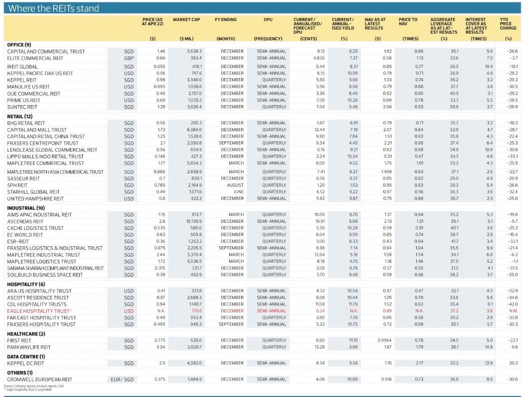Click the 'INDUSTRIAL (10)' section heading
This screenshot has height=397, width=532.
[26, 208]
